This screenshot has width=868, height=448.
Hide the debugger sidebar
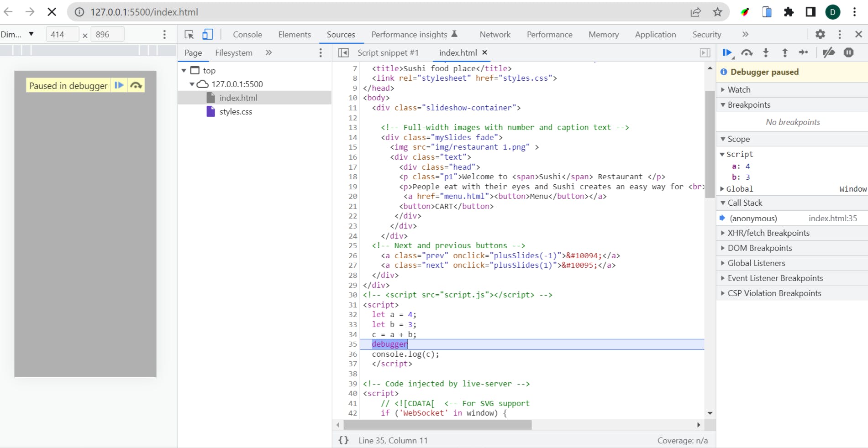pos(705,53)
